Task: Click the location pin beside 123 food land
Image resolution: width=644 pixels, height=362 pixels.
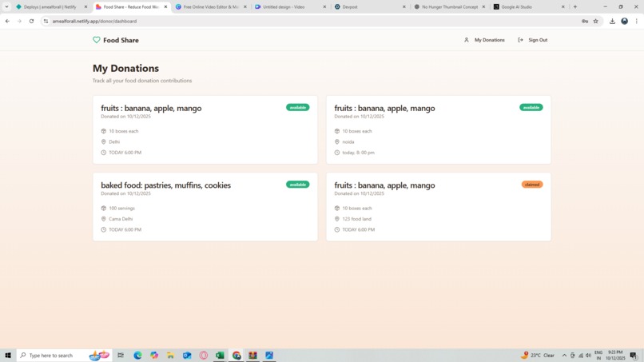Action: [x=337, y=219]
